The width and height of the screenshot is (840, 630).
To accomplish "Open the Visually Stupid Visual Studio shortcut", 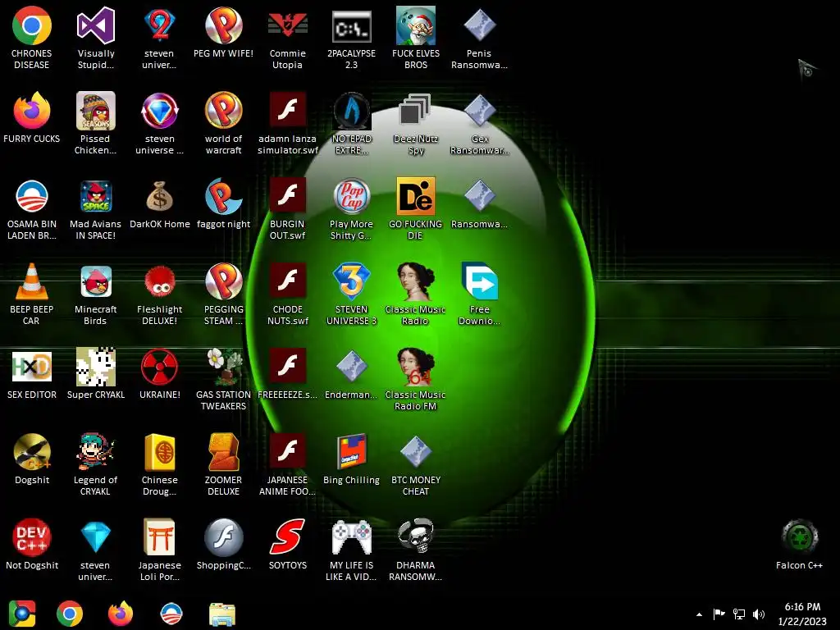I will 96,25.
